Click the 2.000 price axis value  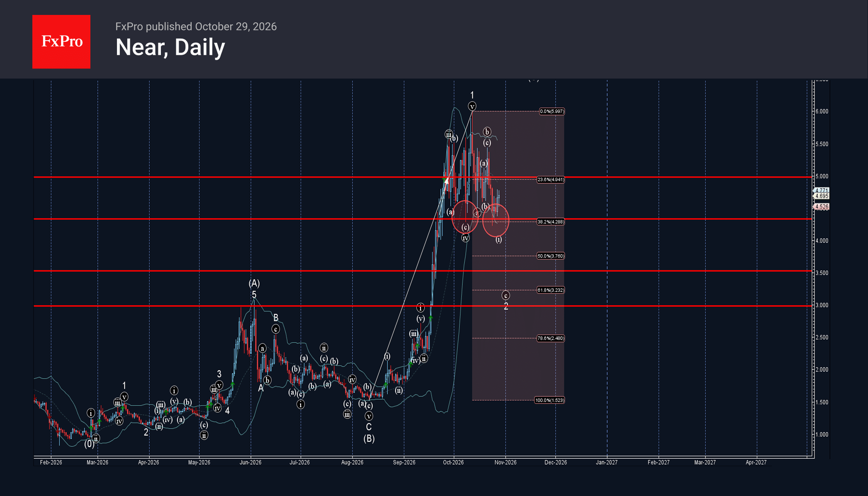(x=822, y=370)
